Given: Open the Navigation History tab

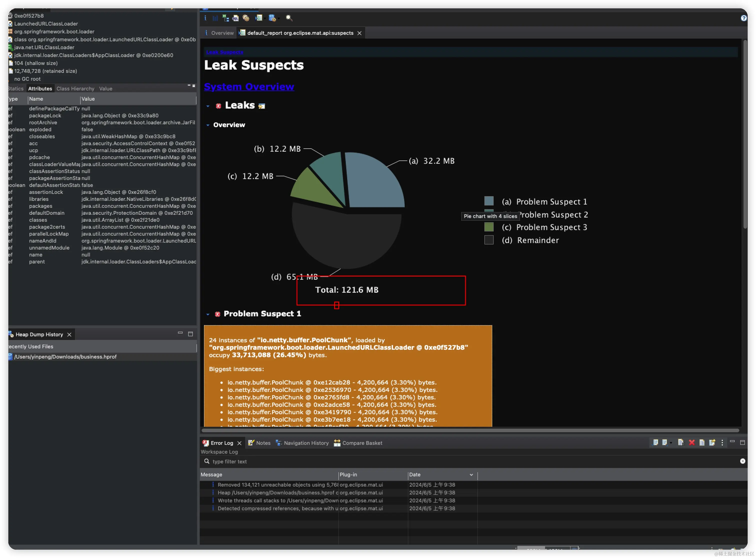Looking at the screenshot, I should point(306,443).
